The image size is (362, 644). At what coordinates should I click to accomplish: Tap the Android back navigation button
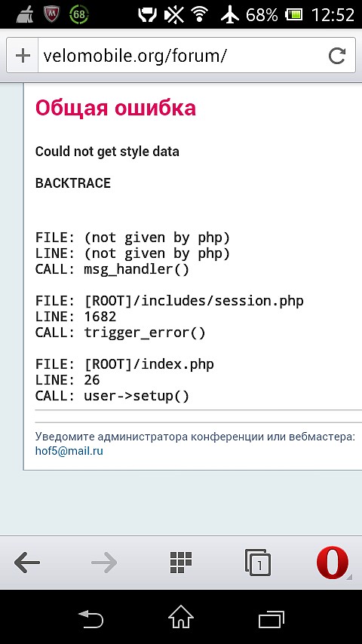pyautogui.click(x=90, y=619)
